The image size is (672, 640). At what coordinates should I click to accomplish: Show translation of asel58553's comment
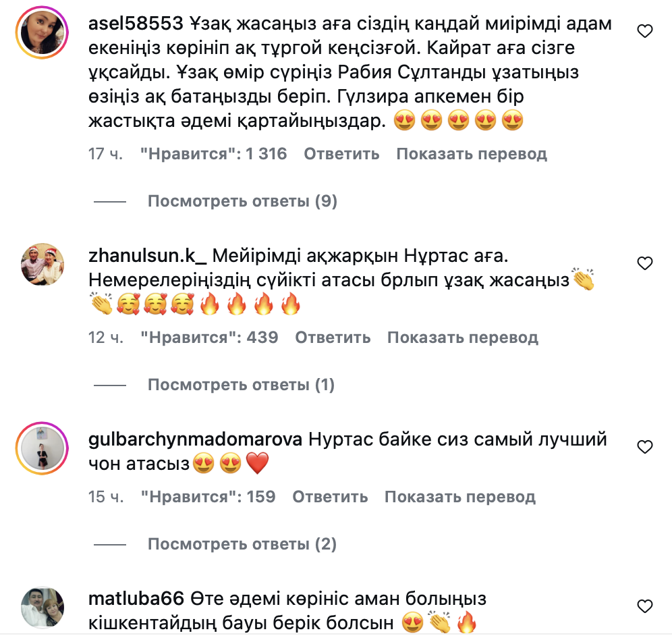472,153
